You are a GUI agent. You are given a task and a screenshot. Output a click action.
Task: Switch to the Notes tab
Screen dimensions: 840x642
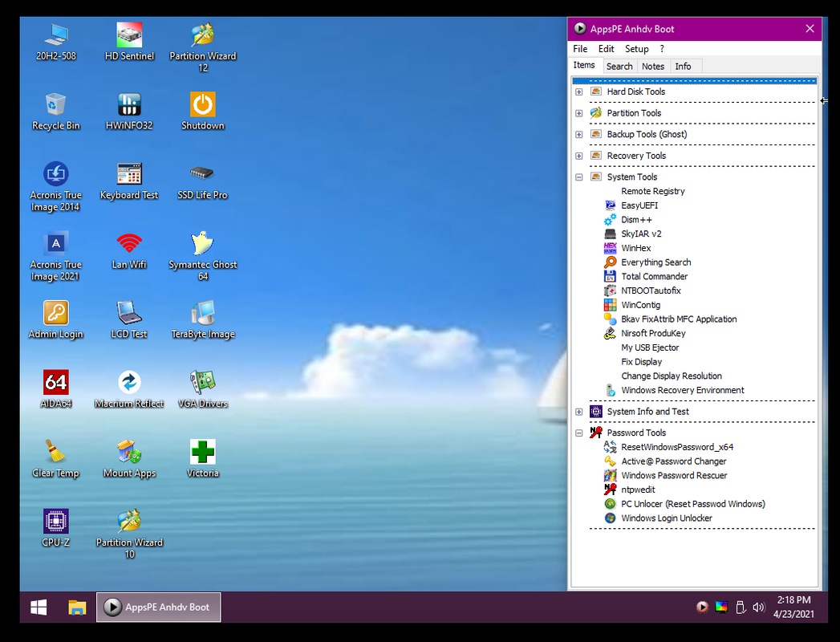653,67
